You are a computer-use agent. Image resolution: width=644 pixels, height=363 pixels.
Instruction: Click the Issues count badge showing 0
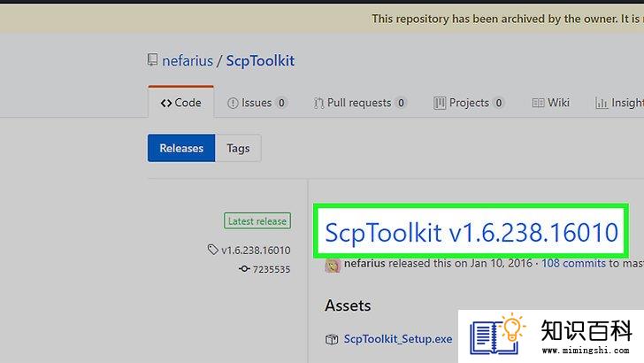click(281, 103)
